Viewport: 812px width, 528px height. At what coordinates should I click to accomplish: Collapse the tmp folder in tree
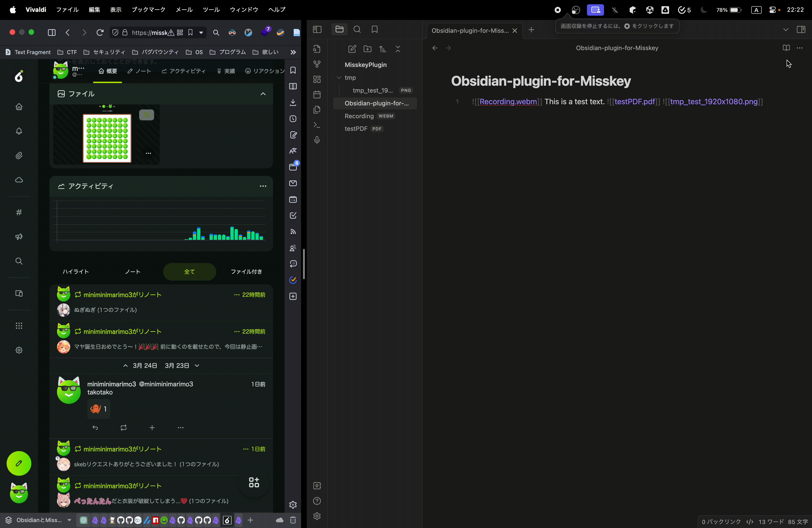click(x=339, y=78)
